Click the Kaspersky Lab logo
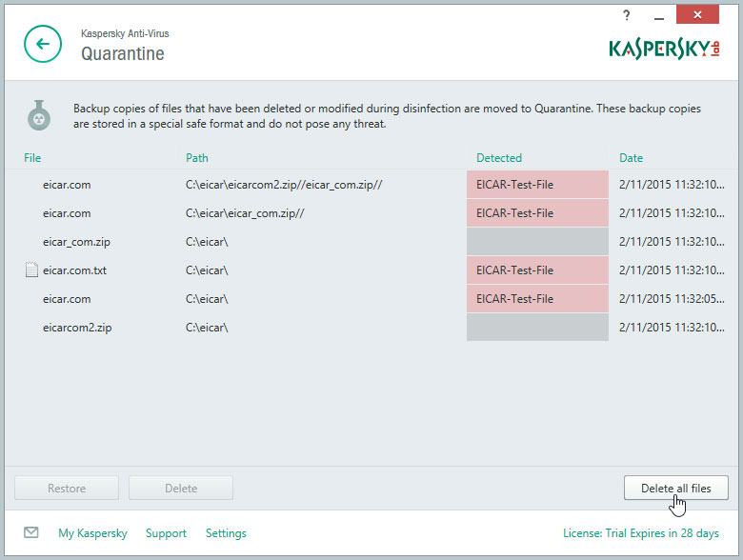The height and width of the screenshot is (560, 743). click(x=664, y=48)
